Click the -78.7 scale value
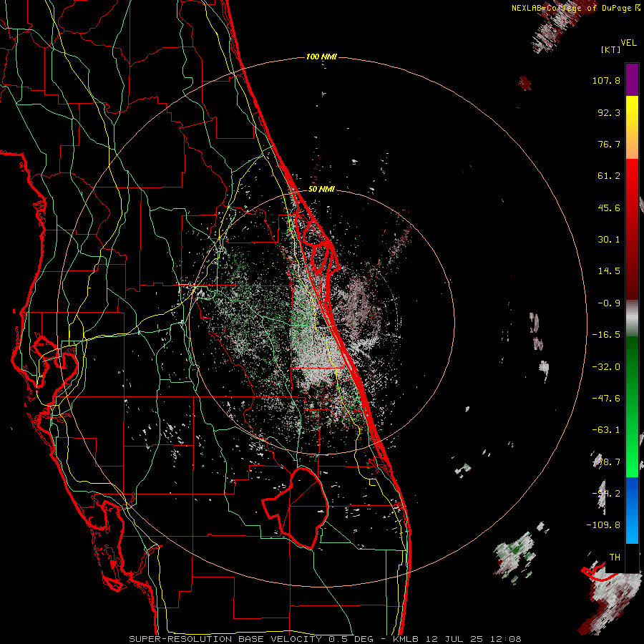 [x=606, y=462]
